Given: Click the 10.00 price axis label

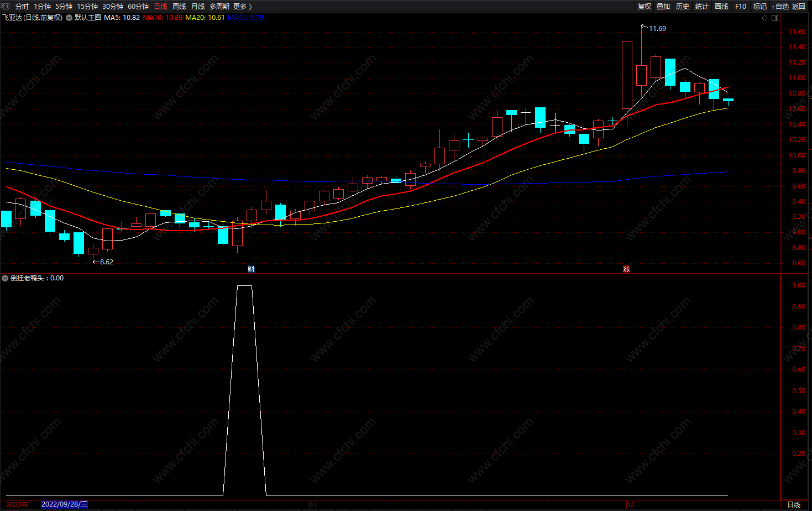Looking at the screenshot, I should tap(797, 155).
